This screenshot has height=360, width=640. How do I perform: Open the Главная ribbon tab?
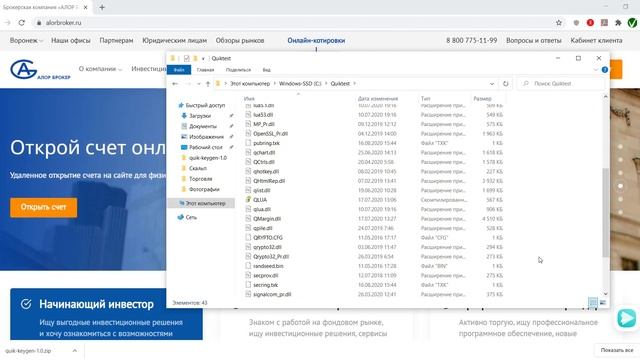205,70
